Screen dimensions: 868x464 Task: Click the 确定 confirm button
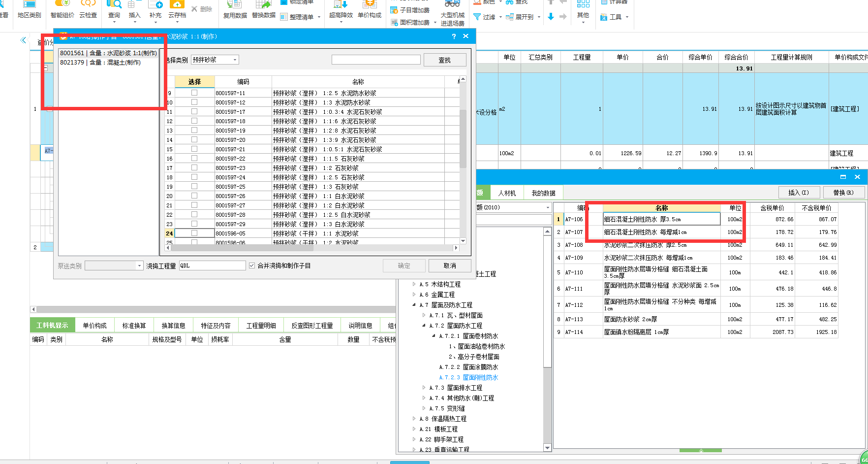pos(404,265)
